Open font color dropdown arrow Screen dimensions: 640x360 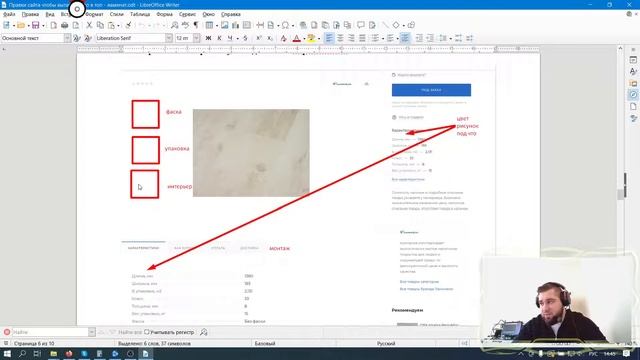tap(304, 38)
